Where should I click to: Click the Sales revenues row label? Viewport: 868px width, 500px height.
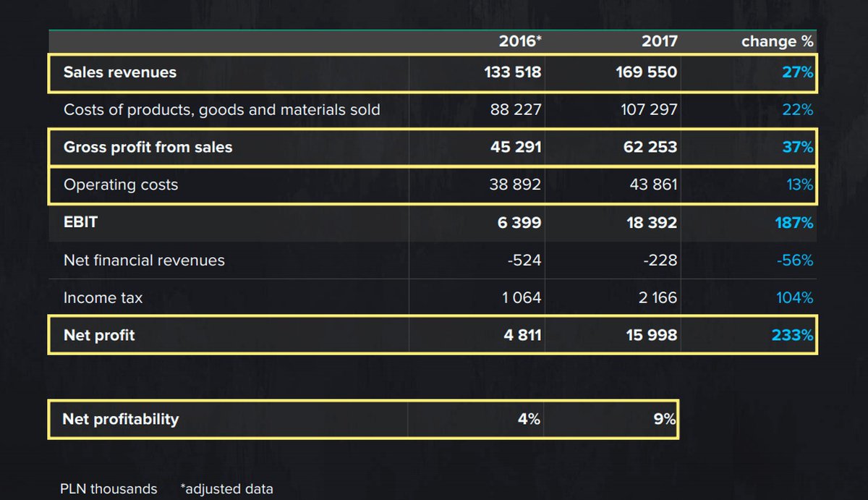pos(120,72)
